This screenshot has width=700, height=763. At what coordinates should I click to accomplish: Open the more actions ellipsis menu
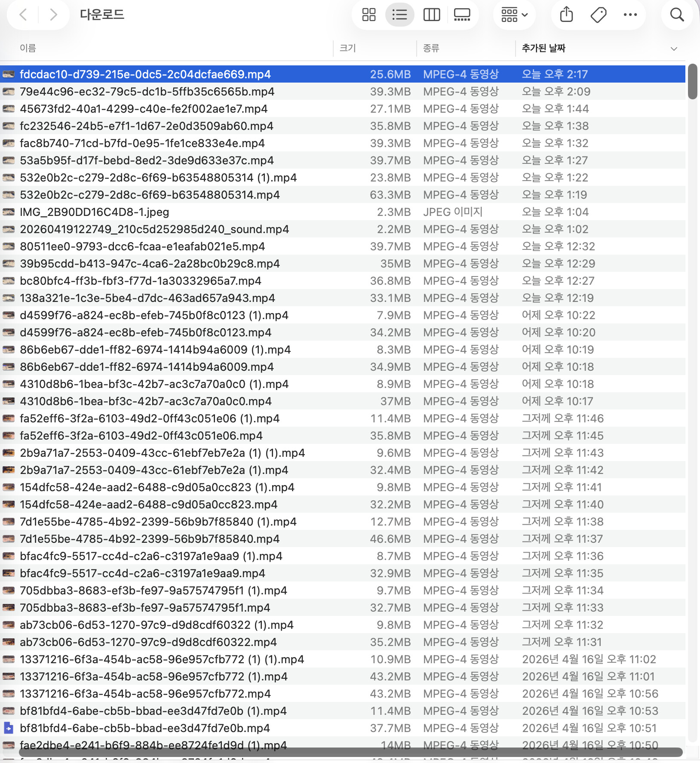[x=630, y=15]
